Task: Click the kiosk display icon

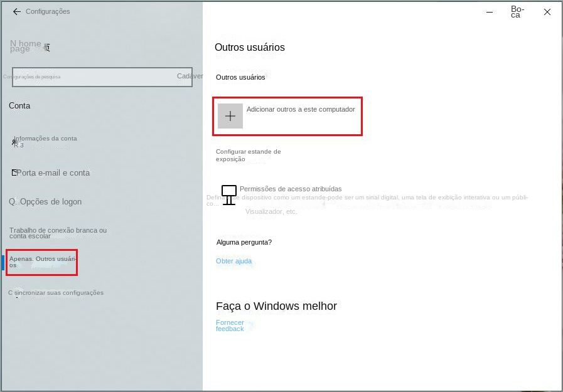Action: coord(229,194)
